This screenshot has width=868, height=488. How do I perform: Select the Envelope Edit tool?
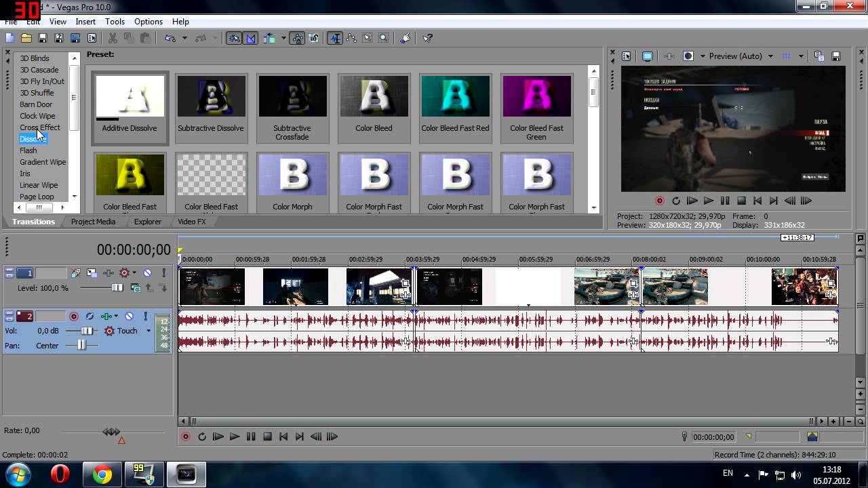point(351,39)
